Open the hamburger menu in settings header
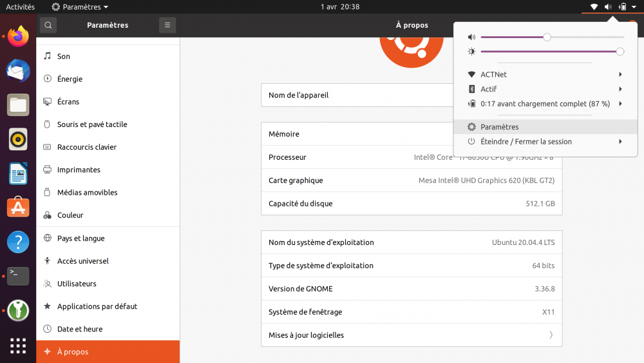644x363 pixels. (167, 25)
